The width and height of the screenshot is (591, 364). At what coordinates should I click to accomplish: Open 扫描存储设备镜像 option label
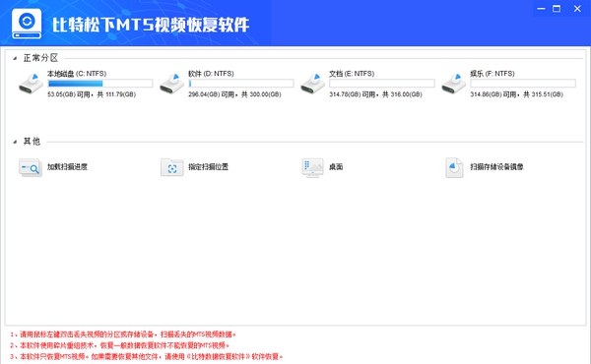(496, 167)
